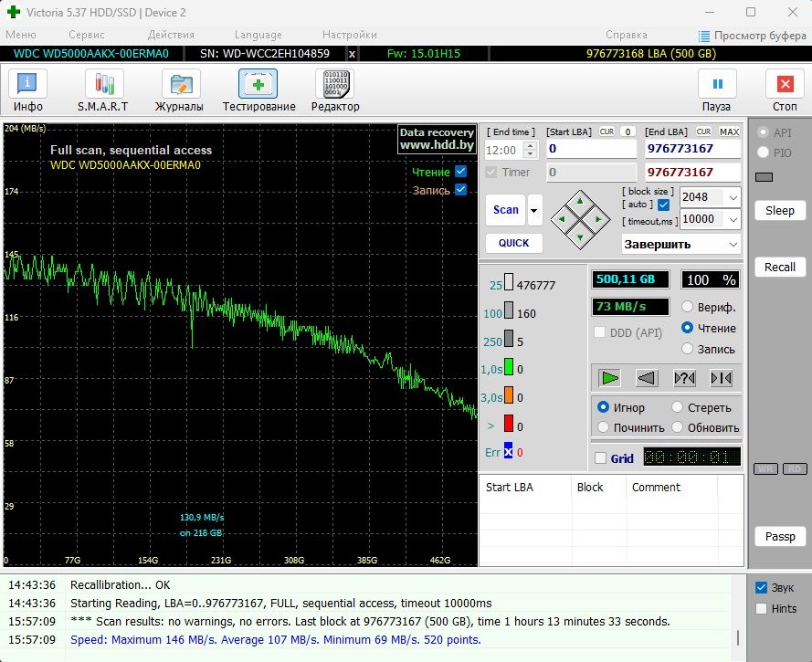Select the Игнор radio button
Viewport: 812px width, 662px height.
point(603,407)
